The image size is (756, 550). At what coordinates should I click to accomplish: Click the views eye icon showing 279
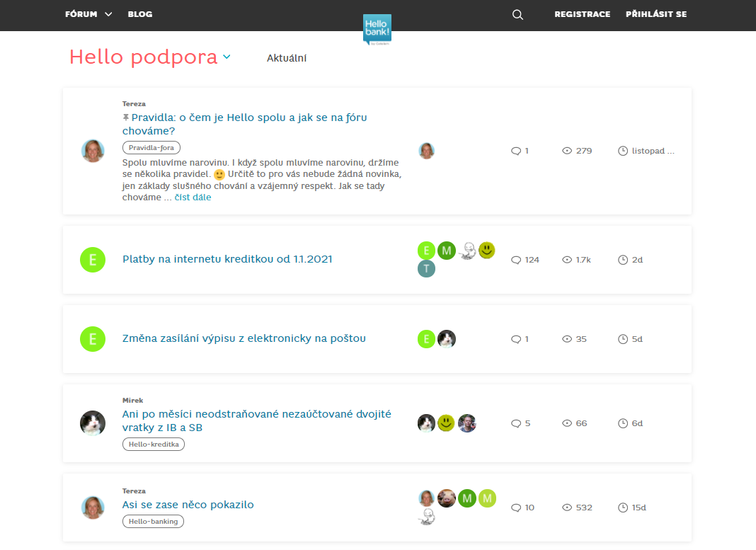(x=567, y=151)
